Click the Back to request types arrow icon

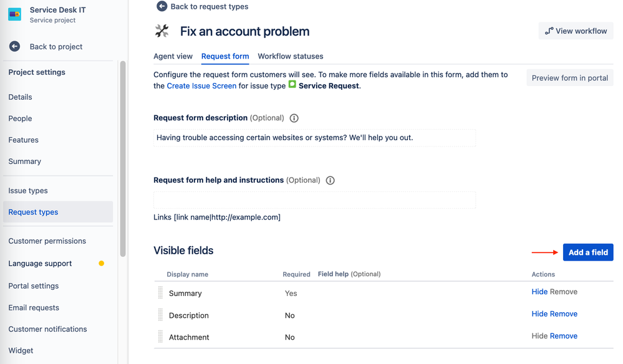click(x=162, y=6)
